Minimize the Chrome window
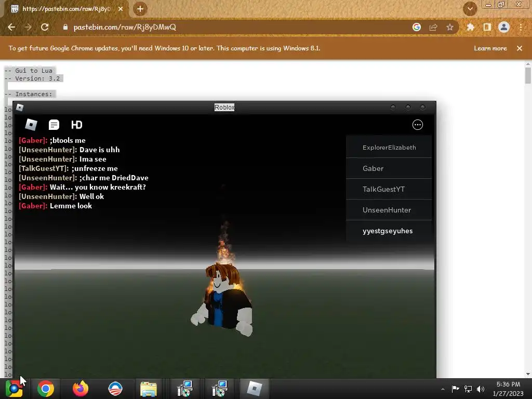Image resolution: width=532 pixels, height=399 pixels. (488, 5)
